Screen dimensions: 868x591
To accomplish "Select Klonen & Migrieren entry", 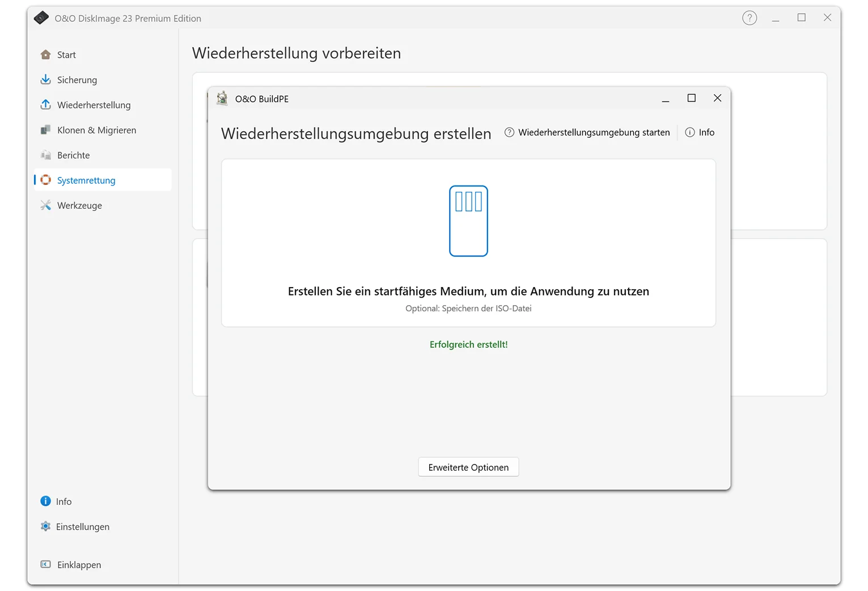I will pos(103,130).
